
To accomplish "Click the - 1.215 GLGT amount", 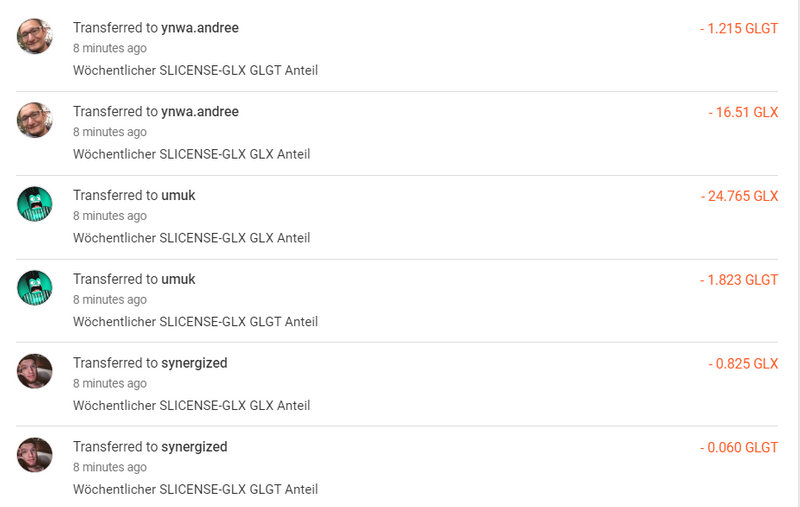I will click(739, 29).
